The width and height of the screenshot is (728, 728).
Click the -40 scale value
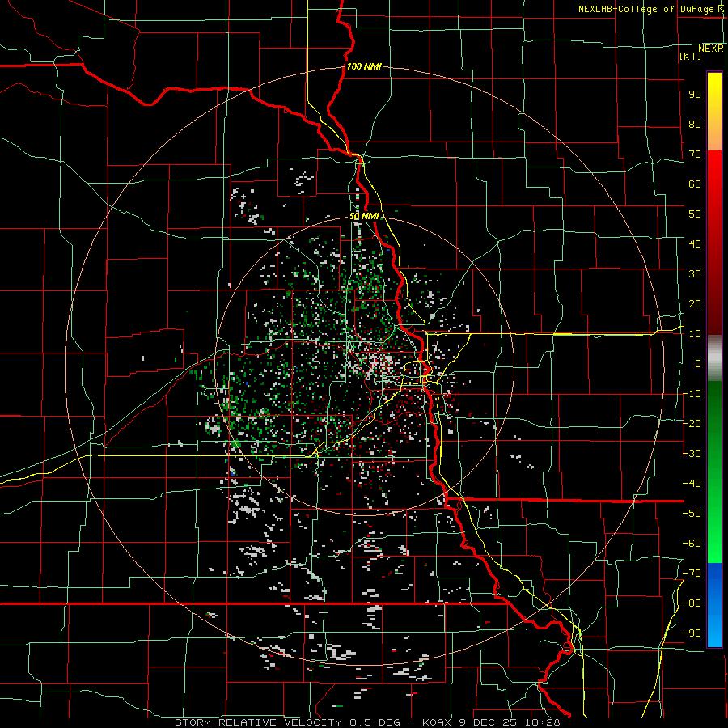692,484
